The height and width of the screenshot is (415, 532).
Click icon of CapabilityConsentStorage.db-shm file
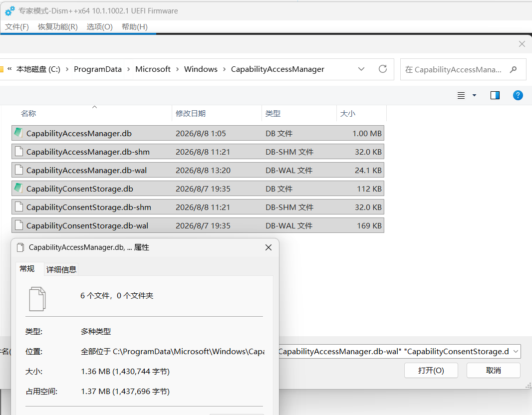pyautogui.click(x=19, y=207)
